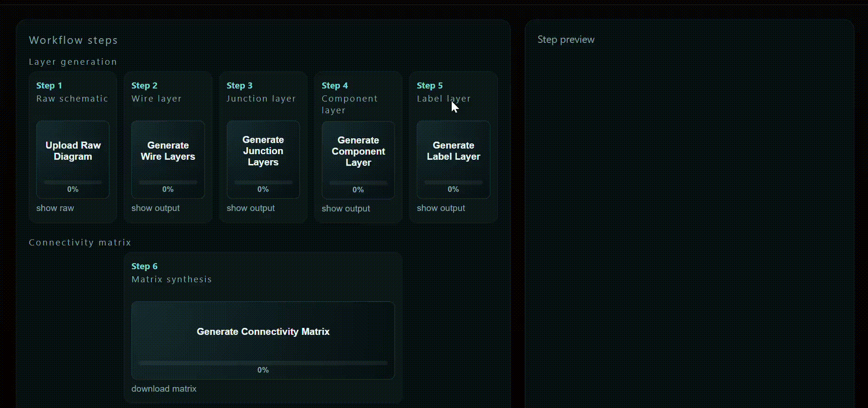Click the Generate Wire Layers progress bar
Screen dimensions: 868x408
tap(168, 182)
